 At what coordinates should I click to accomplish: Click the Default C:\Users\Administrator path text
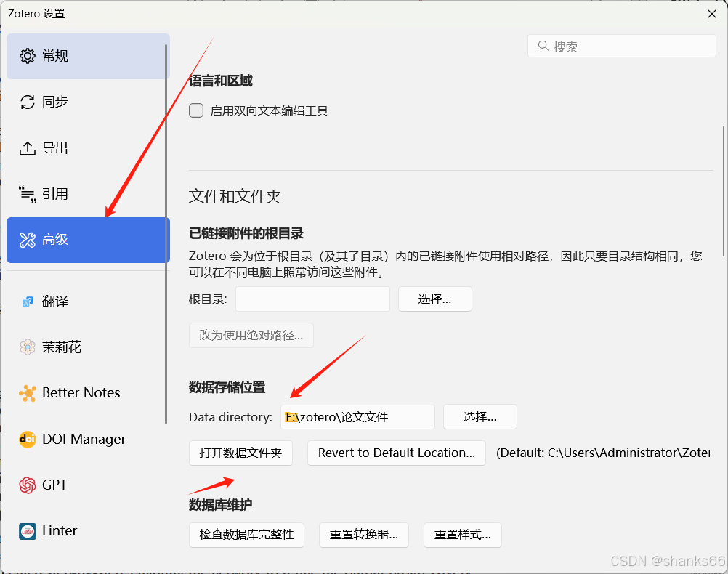coord(603,453)
